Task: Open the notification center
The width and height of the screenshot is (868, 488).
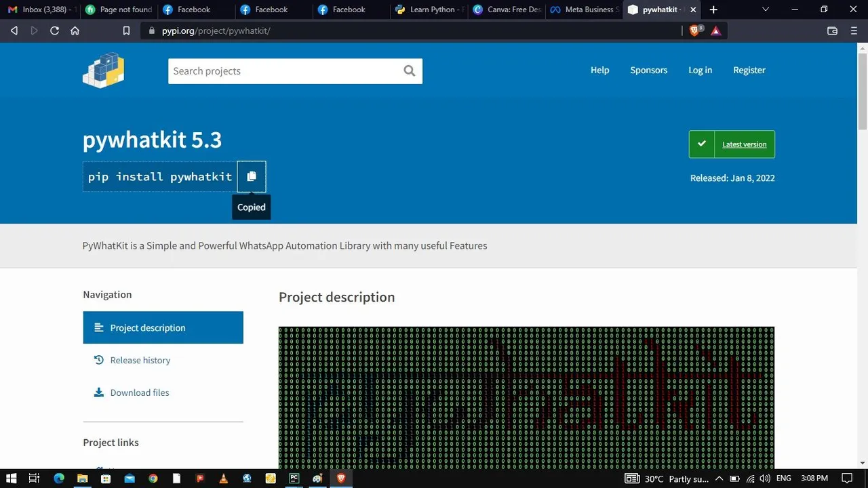Action: (846, 479)
